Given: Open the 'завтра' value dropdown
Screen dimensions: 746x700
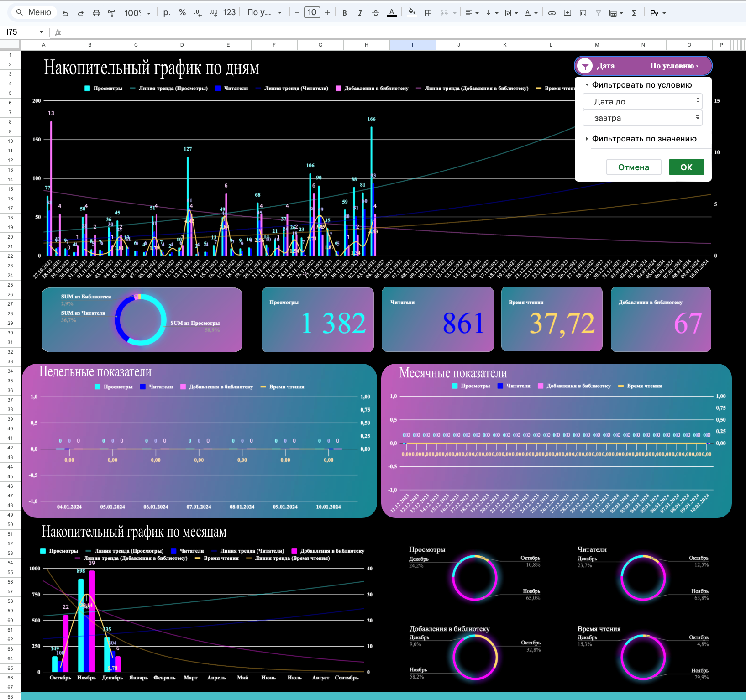Looking at the screenshot, I should click(x=642, y=118).
